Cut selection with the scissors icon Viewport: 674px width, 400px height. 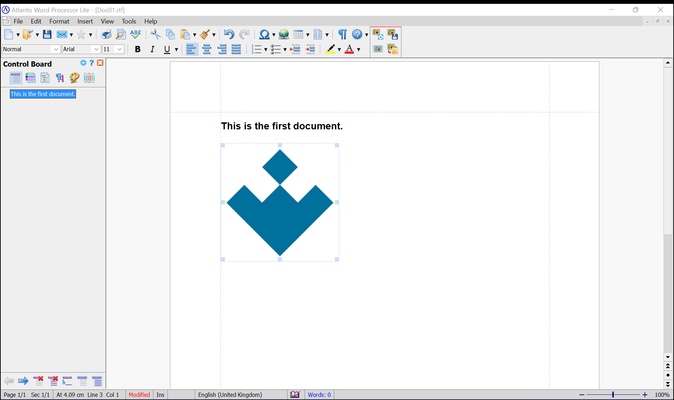tap(156, 34)
